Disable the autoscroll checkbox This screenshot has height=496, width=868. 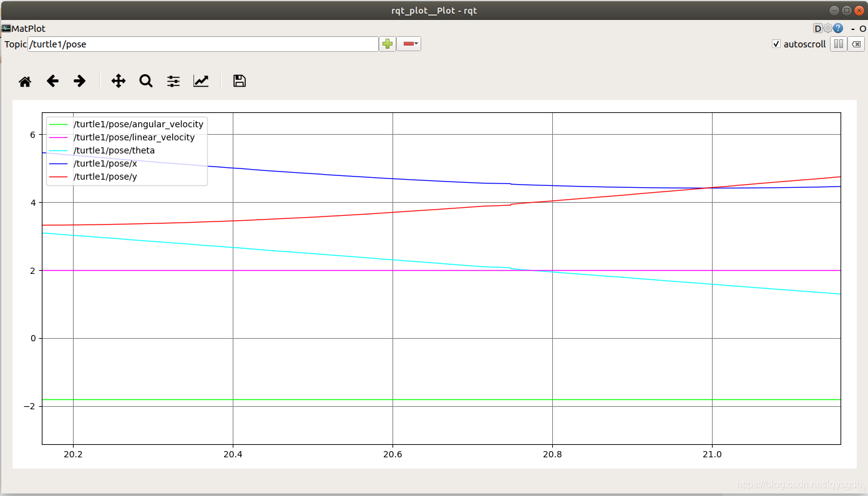[776, 44]
